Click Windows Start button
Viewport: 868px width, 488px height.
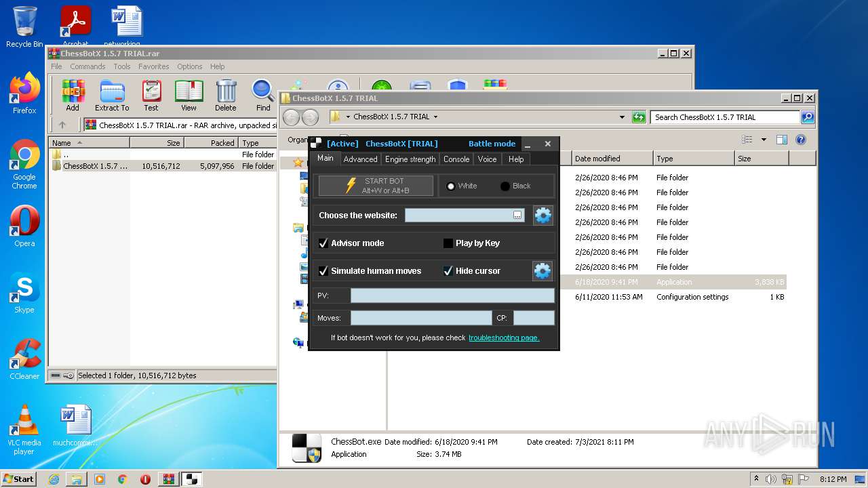pos(19,479)
